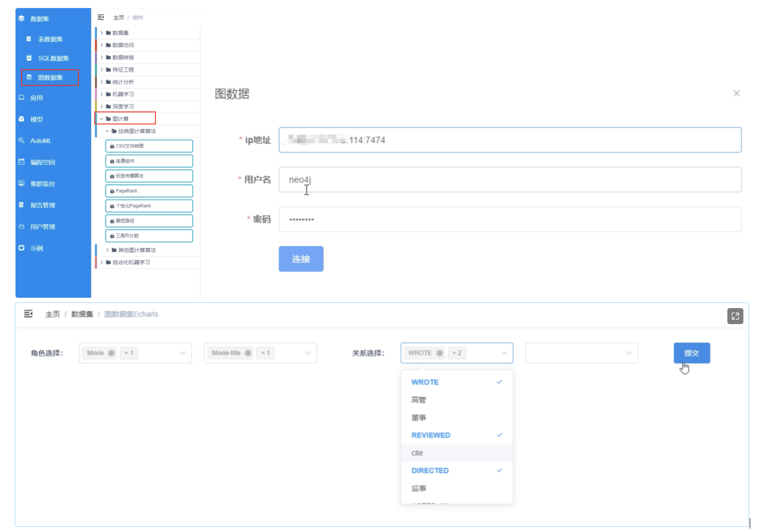Open the 模型 sidebar section
The height and width of the screenshot is (532, 760).
[36, 119]
